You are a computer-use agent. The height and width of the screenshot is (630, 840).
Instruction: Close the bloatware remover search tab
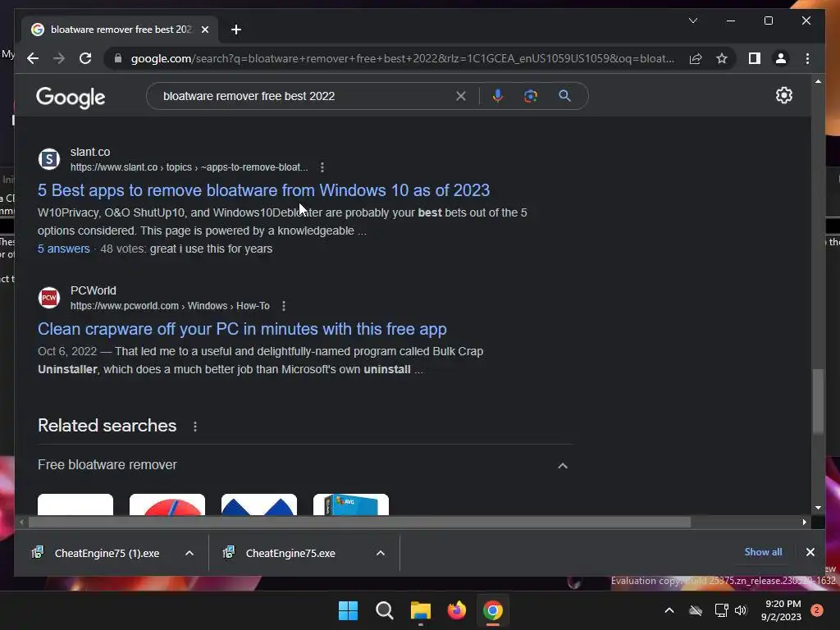(204, 30)
